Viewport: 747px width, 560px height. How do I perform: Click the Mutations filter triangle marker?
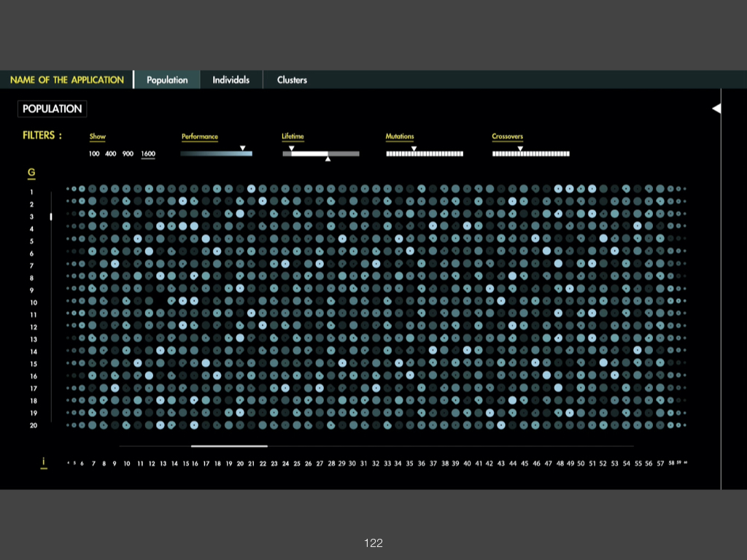[x=414, y=148]
